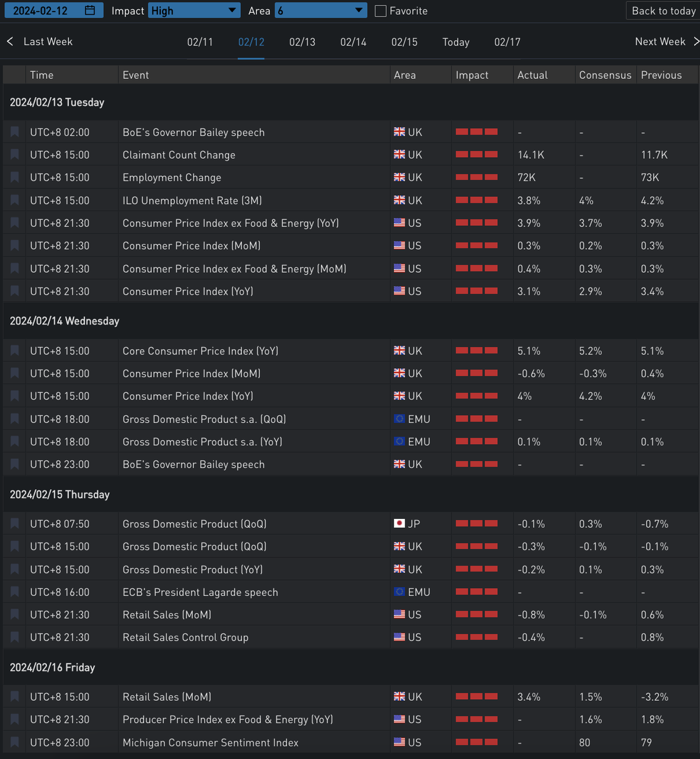
Task: Click the right arrow beside Next Week
Action: [x=696, y=42]
